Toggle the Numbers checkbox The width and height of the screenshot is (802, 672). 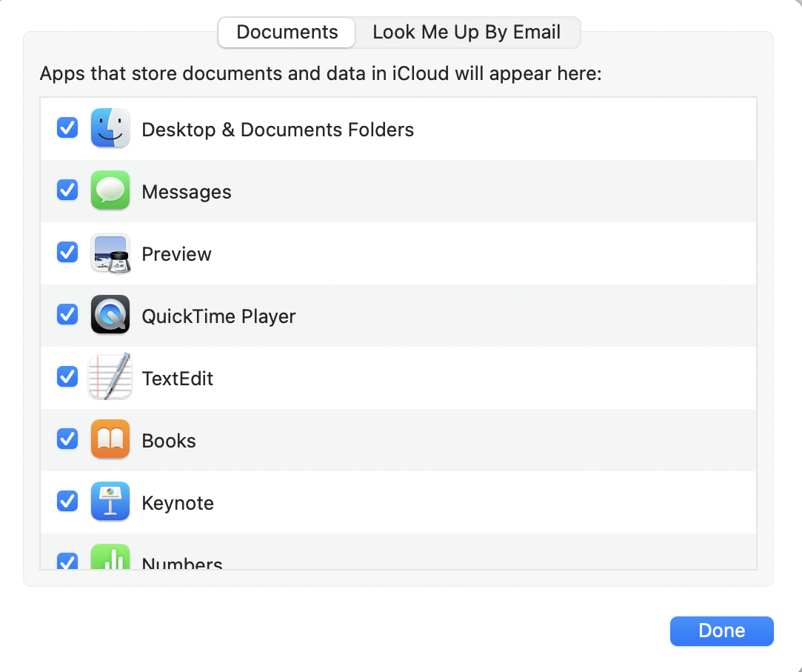point(67,562)
